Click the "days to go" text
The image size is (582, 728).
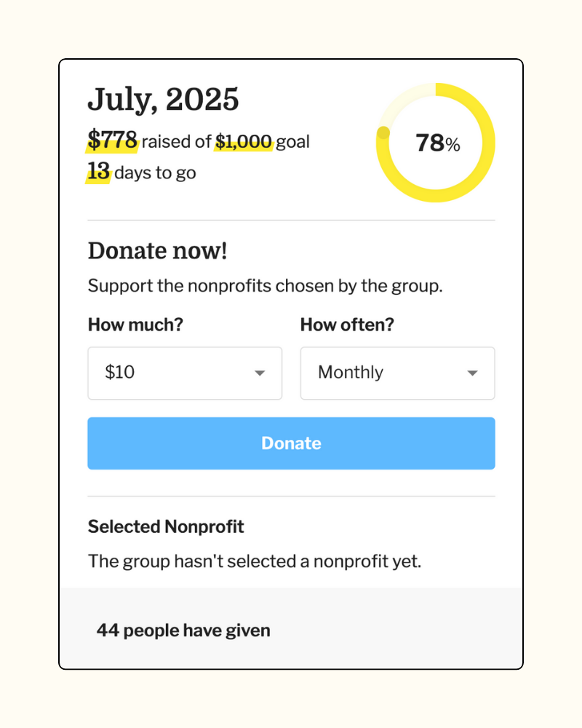(x=155, y=173)
